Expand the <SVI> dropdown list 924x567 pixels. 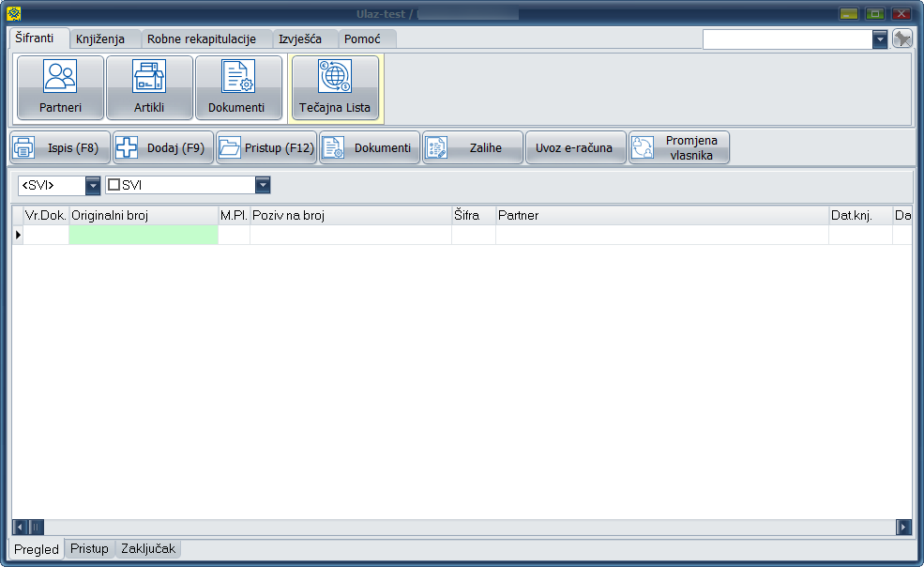click(93, 185)
